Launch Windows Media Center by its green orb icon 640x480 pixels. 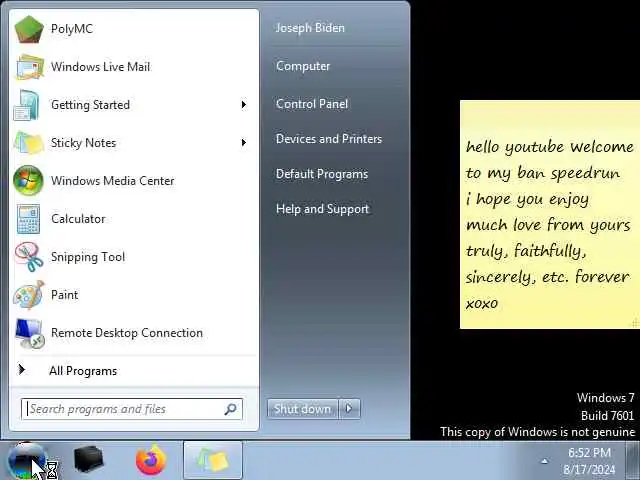click(29, 180)
